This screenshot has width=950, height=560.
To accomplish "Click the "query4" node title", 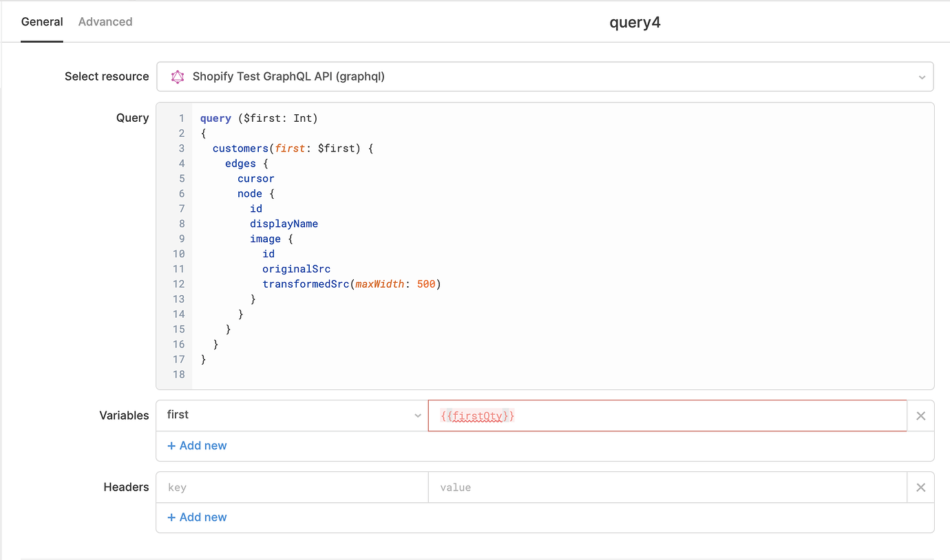I will click(635, 21).
